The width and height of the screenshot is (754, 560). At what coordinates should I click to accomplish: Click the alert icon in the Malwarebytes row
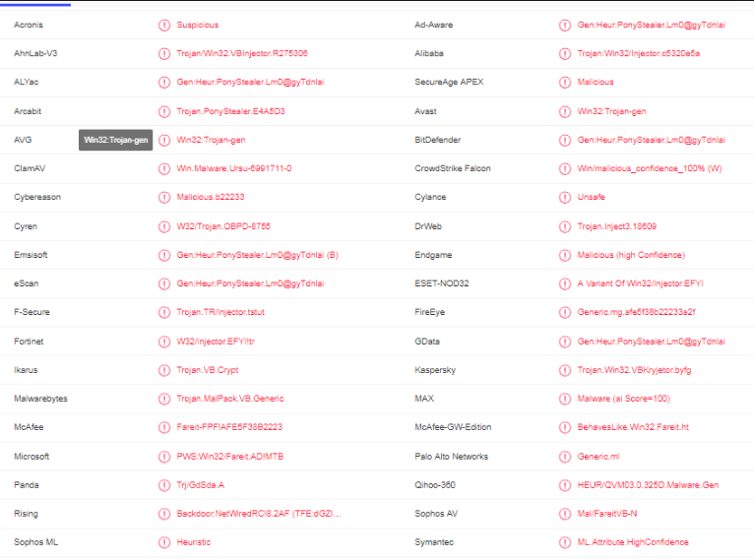[x=164, y=399]
